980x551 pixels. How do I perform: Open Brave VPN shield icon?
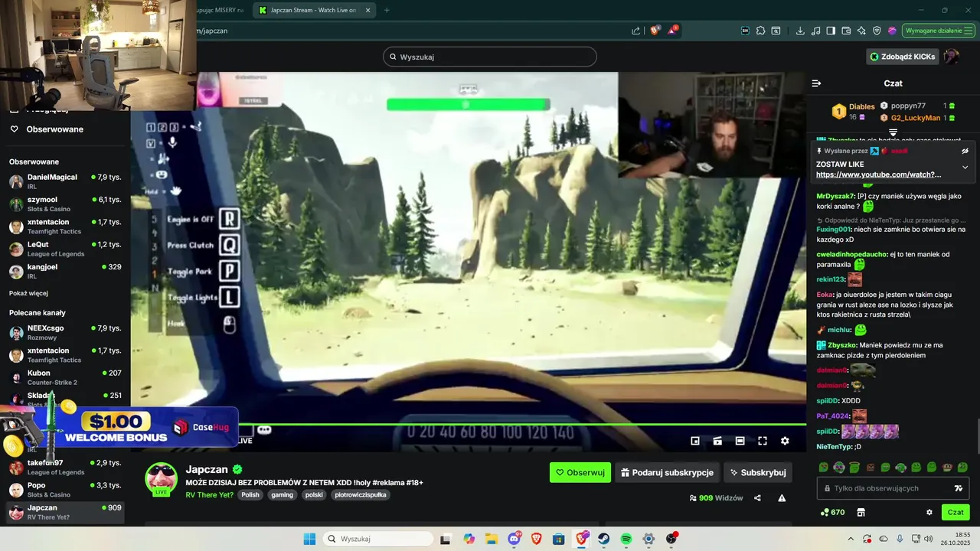pyautogui.click(x=877, y=31)
